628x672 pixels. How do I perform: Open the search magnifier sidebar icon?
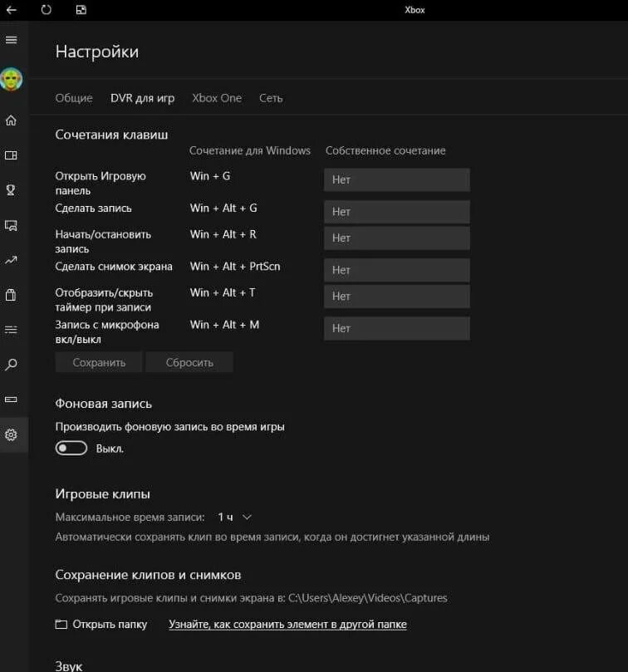coord(11,365)
